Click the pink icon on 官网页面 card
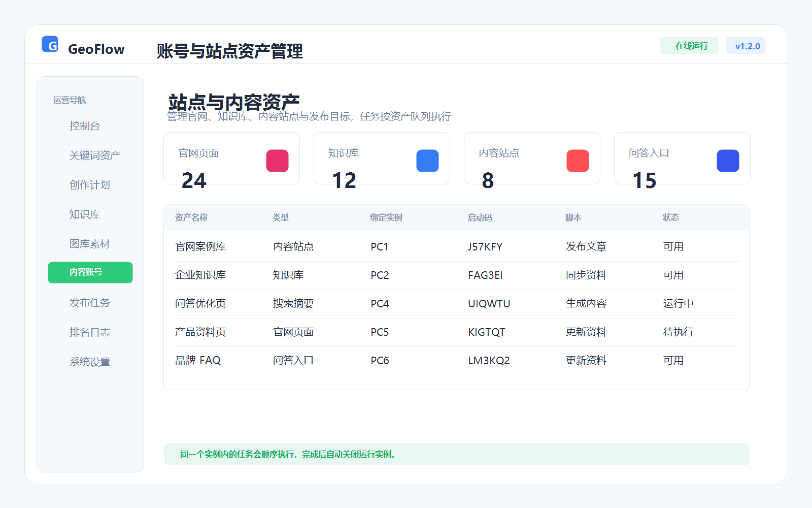Viewport: 812px width, 508px height. point(277,161)
